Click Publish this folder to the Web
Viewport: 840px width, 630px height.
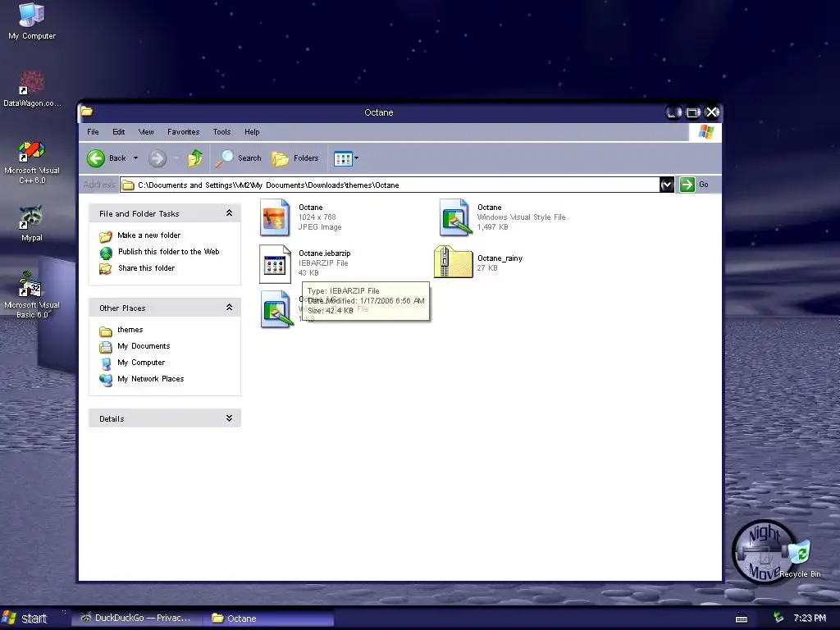tap(169, 252)
